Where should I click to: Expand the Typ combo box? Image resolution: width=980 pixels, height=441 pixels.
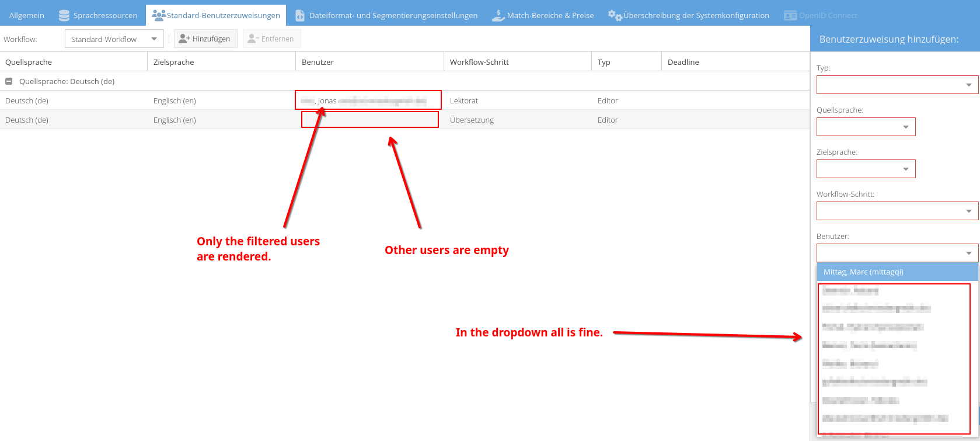(968, 85)
